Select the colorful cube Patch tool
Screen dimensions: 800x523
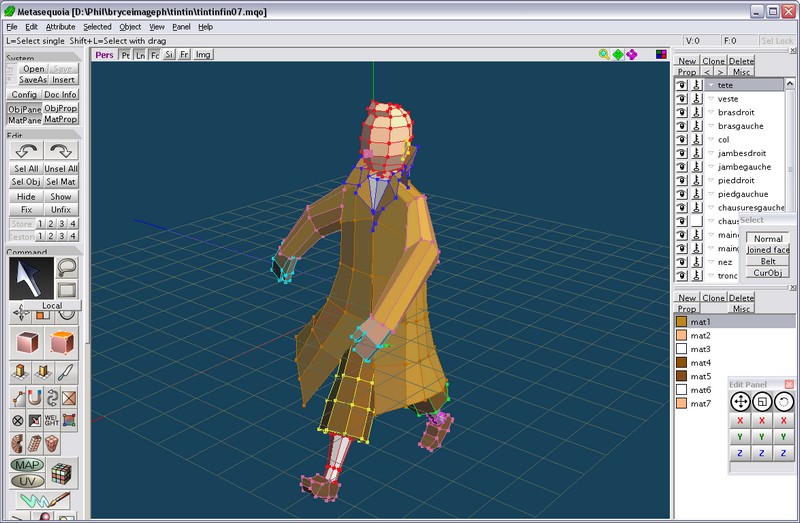click(x=61, y=474)
